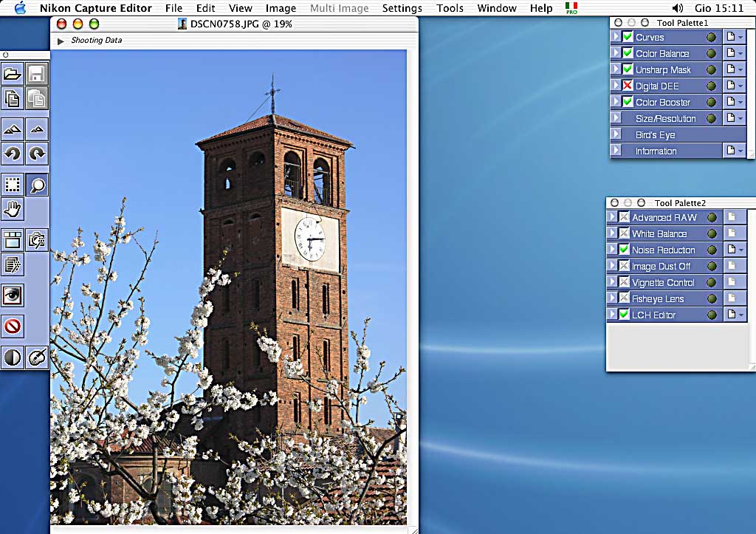
Task: Select the hand grab tool
Action: pyautogui.click(x=12, y=209)
